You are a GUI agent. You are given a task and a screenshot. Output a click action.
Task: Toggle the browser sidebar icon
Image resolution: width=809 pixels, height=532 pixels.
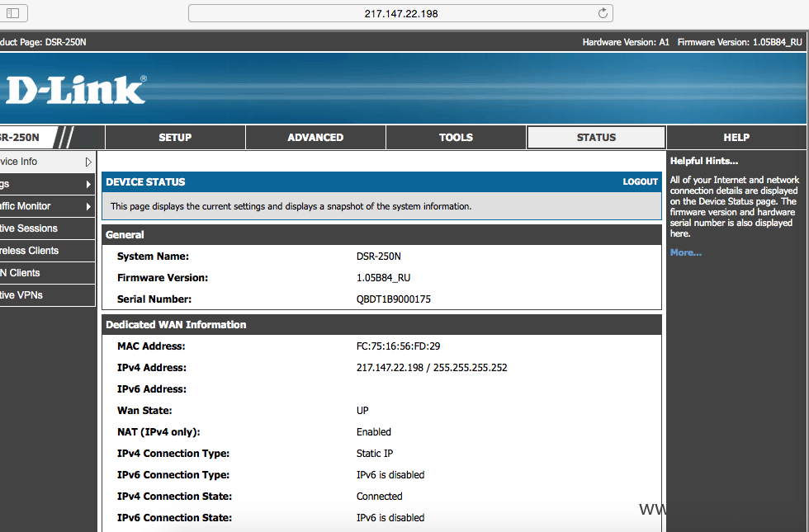pos(13,13)
